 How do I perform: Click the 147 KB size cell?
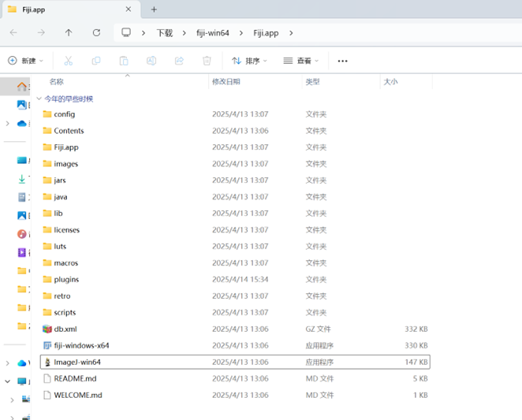click(416, 362)
